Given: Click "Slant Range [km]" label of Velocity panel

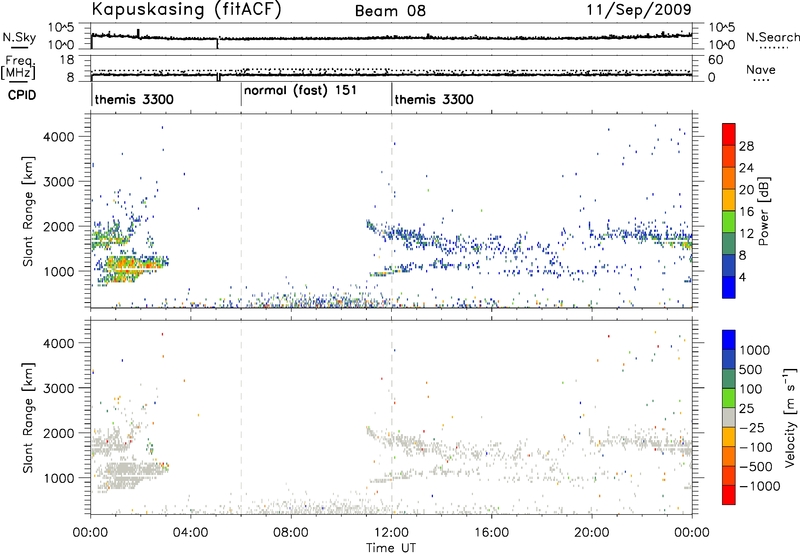Looking at the screenshot, I should (x=29, y=417).
